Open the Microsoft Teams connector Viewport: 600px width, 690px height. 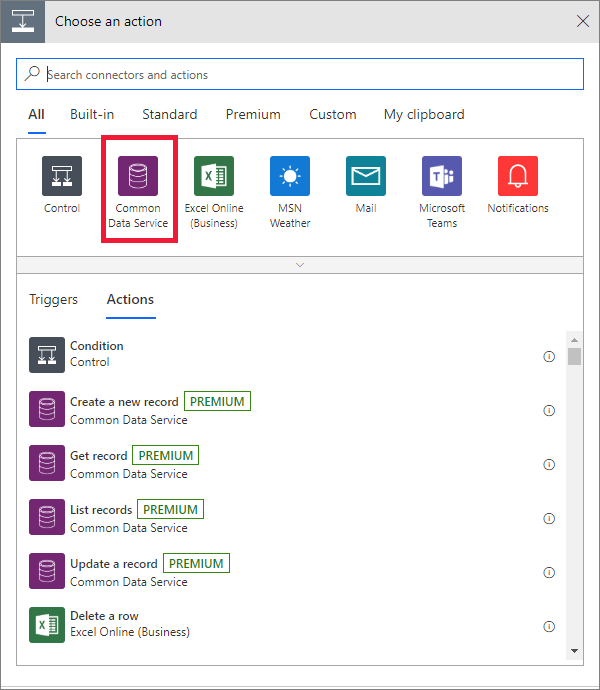point(442,176)
